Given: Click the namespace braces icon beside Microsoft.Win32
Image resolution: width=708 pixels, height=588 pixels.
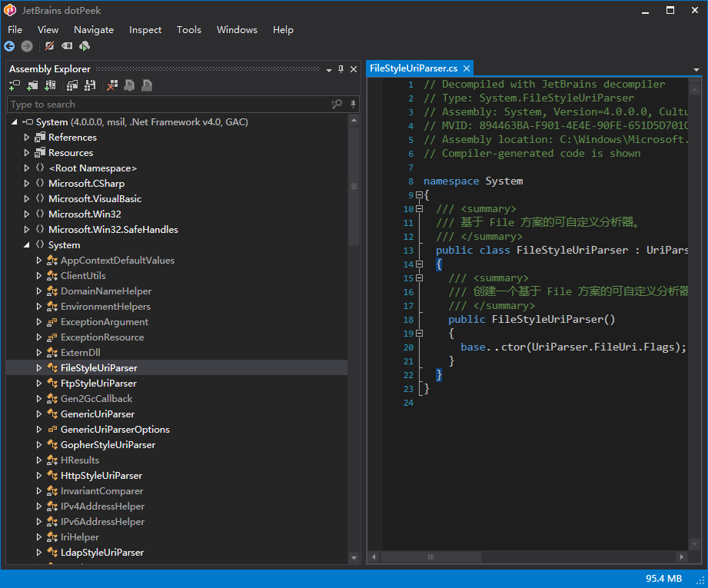Looking at the screenshot, I should click(40, 214).
